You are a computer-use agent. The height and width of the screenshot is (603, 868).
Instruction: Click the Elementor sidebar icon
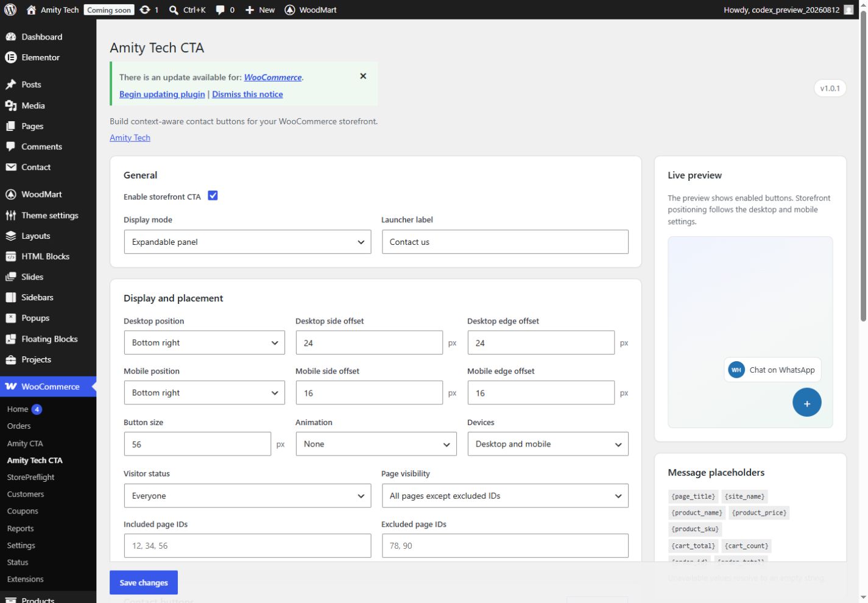[x=11, y=57]
